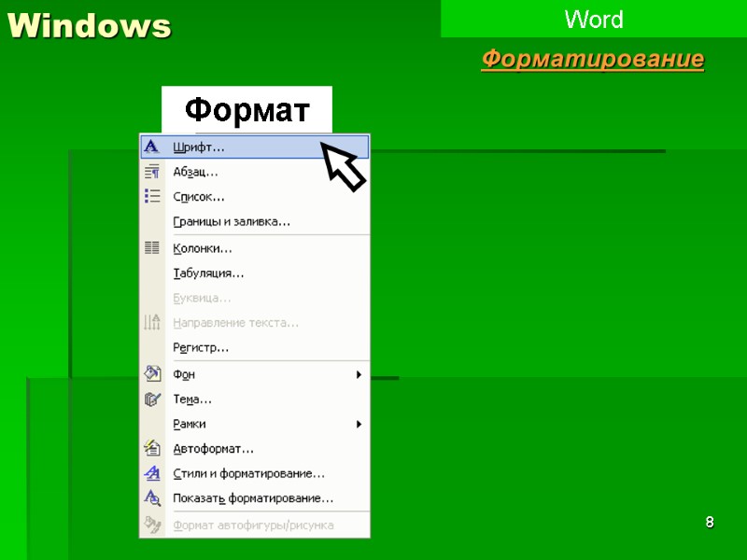747x560 pixels.
Task: Choose Регистр... menu item
Action: (x=254, y=347)
